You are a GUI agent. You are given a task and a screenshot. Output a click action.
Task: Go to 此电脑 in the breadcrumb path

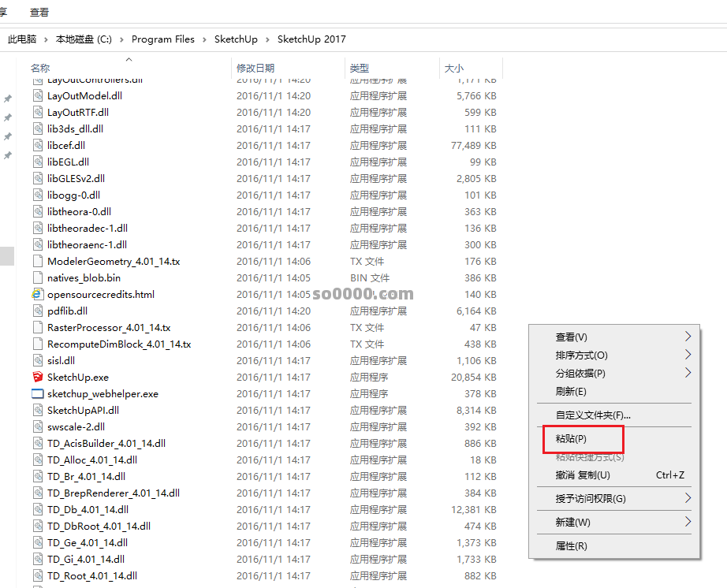click(x=22, y=39)
